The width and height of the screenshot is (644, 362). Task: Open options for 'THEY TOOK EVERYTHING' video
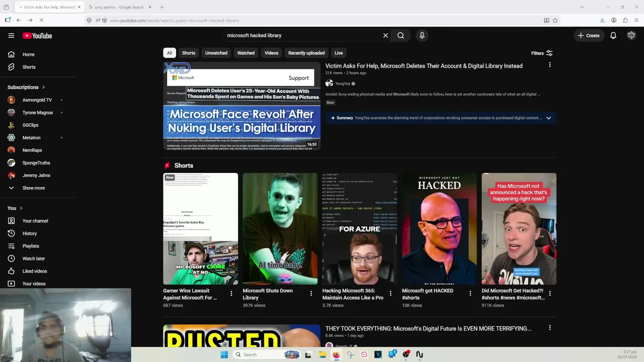click(x=550, y=328)
